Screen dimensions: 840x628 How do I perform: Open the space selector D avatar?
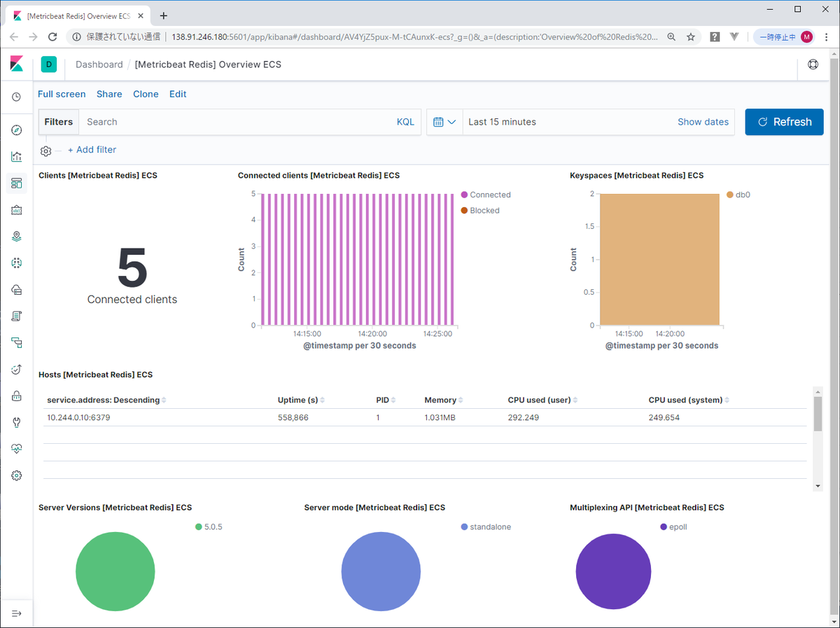pos(49,64)
